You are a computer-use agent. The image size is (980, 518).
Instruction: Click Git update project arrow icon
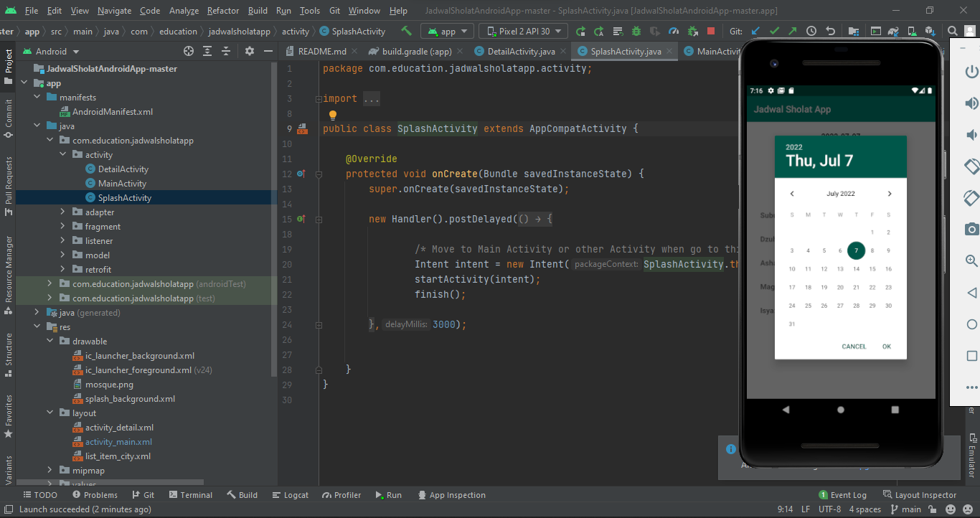(x=755, y=32)
